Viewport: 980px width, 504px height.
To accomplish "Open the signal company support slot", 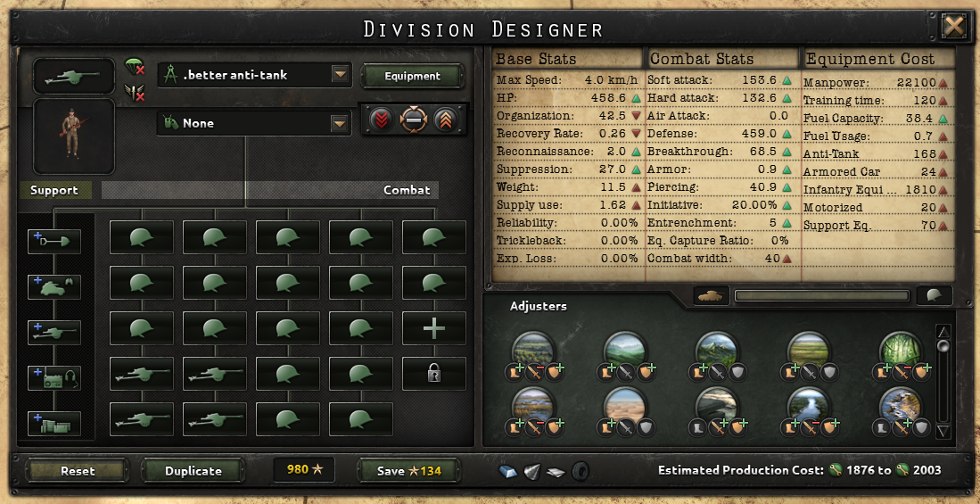I will pos(54,378).
